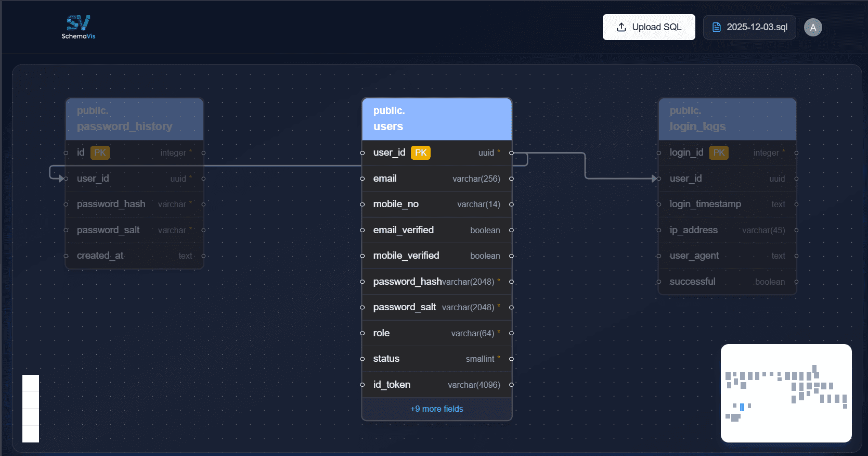This screenshot has height=456, width=868.
Task: Click the 'mobile_verified' field in users table
Action: 437,256
